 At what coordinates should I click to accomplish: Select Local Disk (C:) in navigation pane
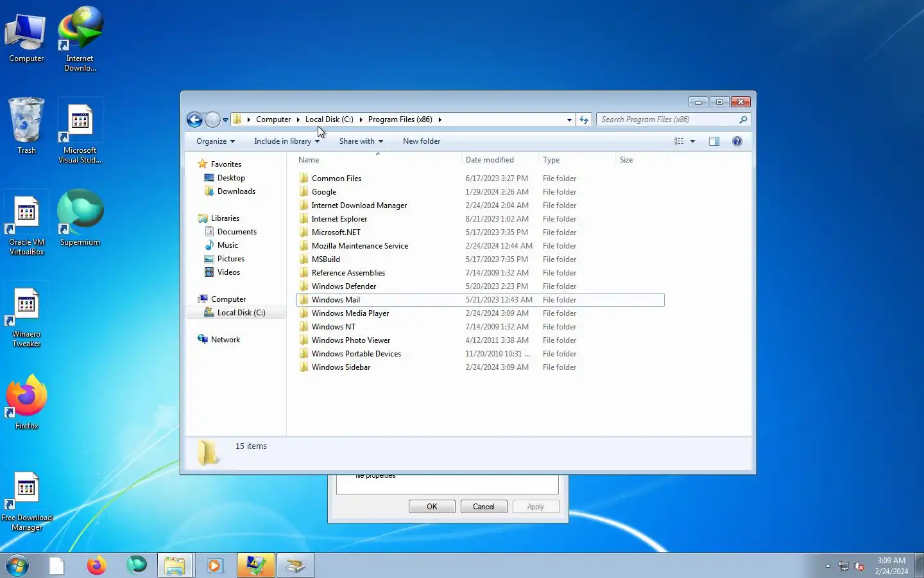tap(235, 313)
